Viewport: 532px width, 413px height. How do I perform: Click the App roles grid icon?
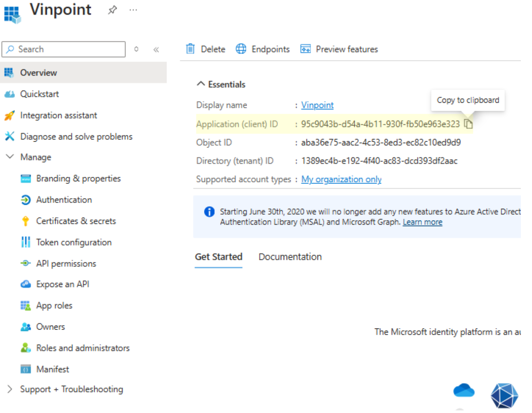click(x=26, y=305)
